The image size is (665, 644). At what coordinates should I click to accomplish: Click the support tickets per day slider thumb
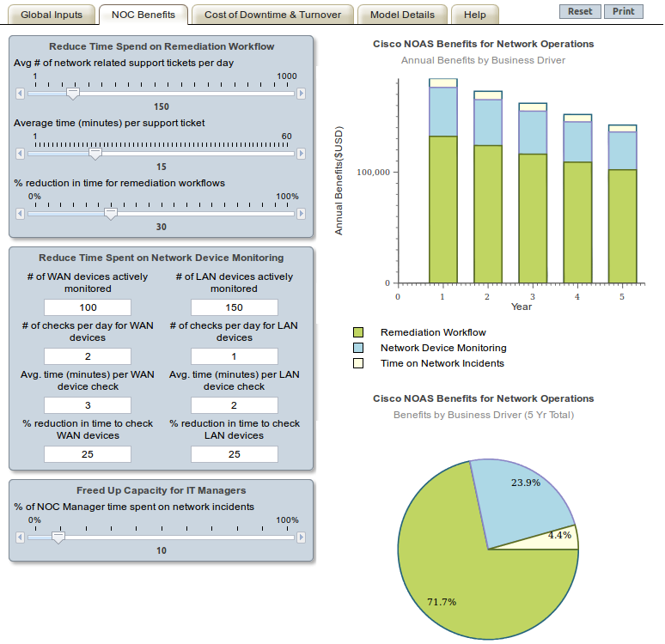point(73,94)
